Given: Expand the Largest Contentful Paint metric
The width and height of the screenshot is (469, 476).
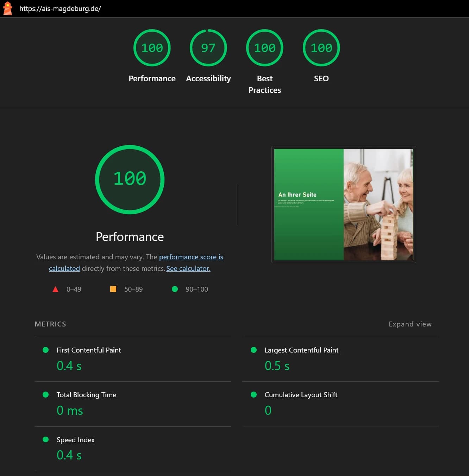Looking at the screenshot, I should point(301,350).
